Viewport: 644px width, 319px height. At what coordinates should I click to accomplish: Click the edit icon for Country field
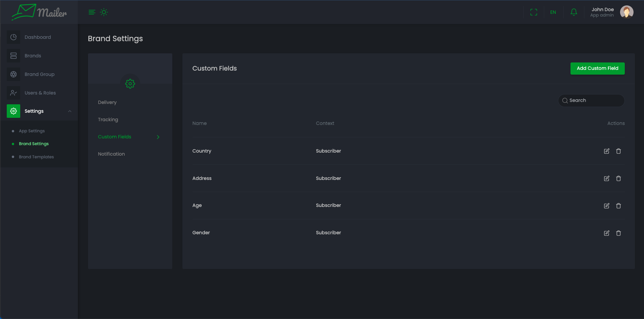(606, 151)
